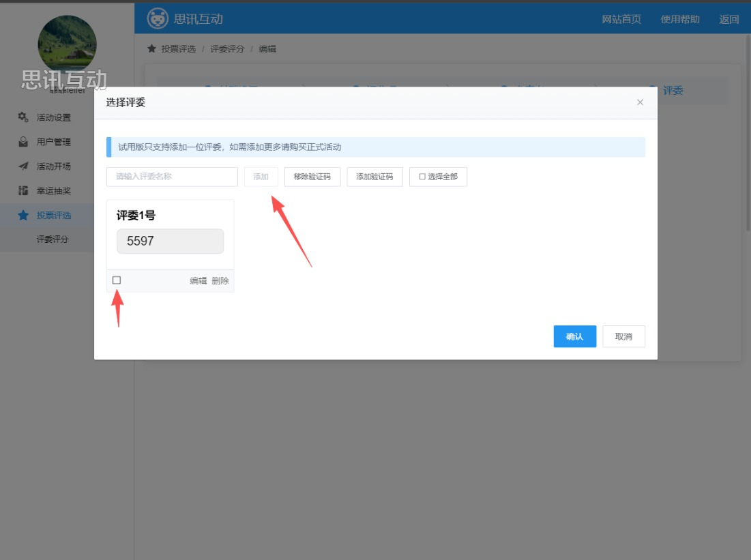Click the gift icon beside 幸运抽奖
This screenshot has height=560, width=751.
click(23, 191)
